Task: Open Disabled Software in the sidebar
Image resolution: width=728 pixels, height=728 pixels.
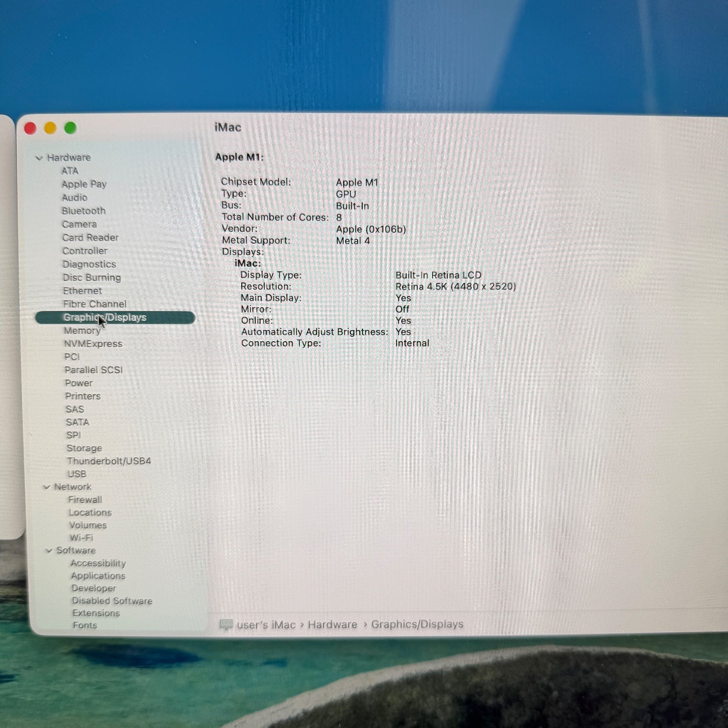Action: 112,600
